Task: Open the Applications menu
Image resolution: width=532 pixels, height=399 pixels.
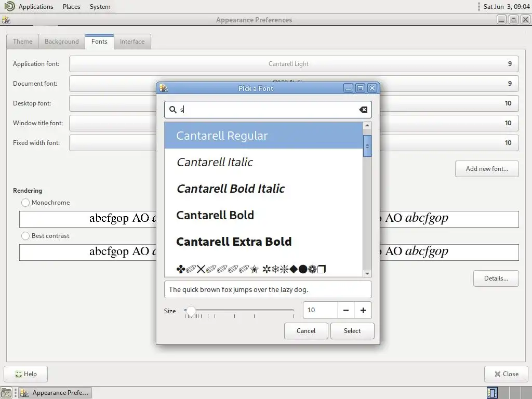Action: [x=36, y=6]
